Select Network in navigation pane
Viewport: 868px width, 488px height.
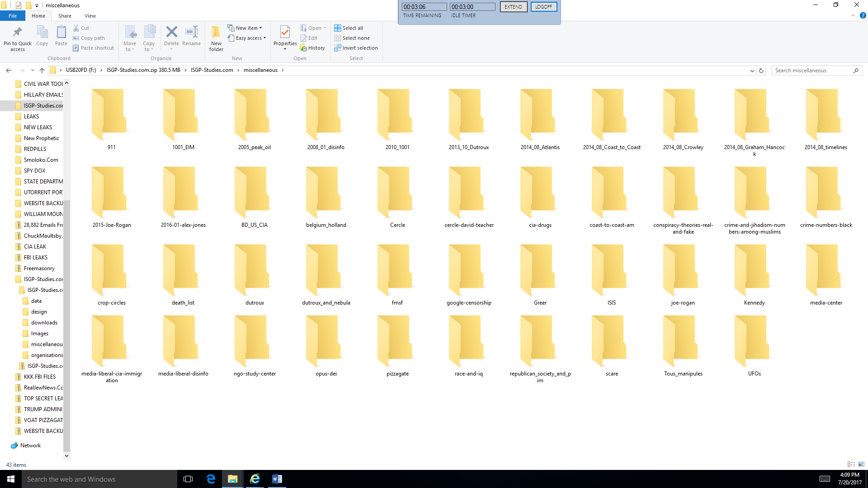30,446
